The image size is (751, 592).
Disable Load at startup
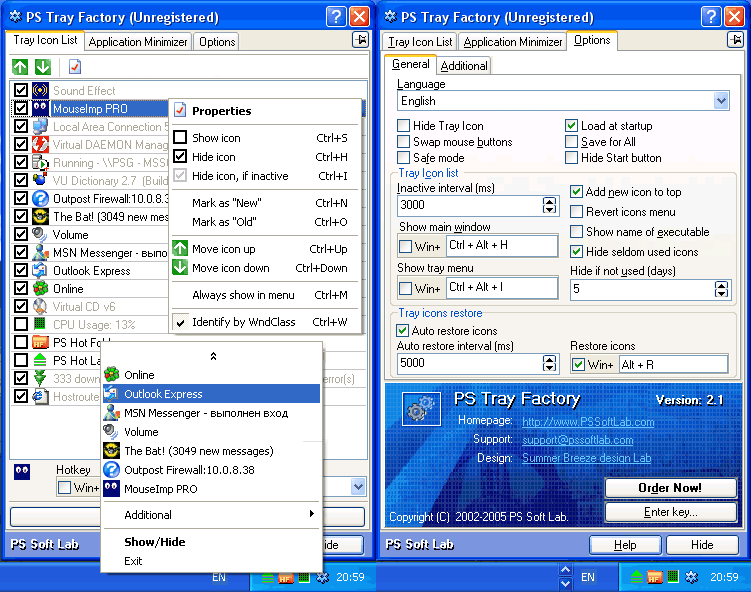coord(571,125)
